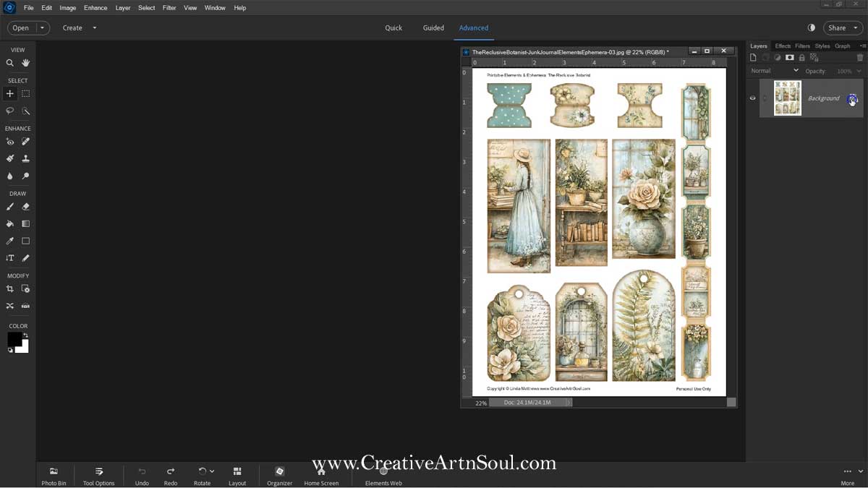Expand the Rotate dropdown arrow
868x488 pixels.
212,471
